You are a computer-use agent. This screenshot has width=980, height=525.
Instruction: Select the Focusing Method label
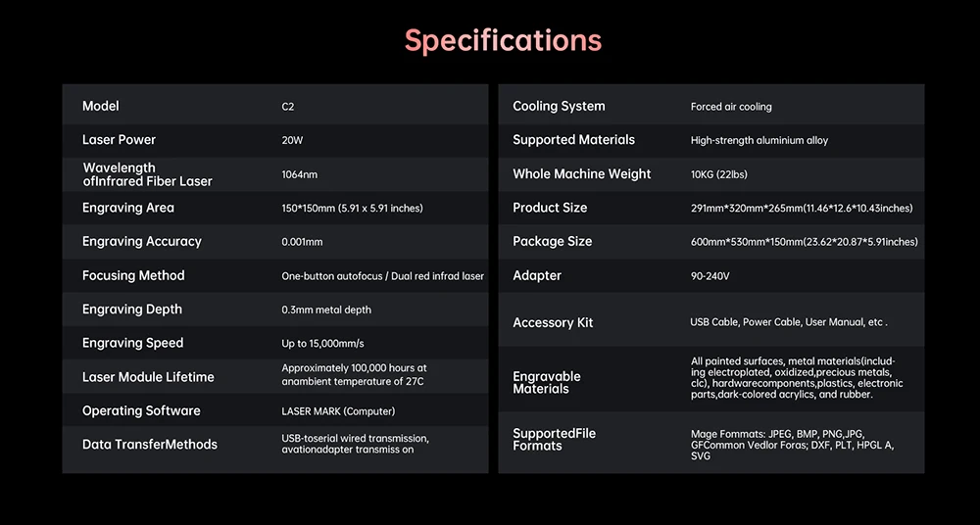pos(133,275)
